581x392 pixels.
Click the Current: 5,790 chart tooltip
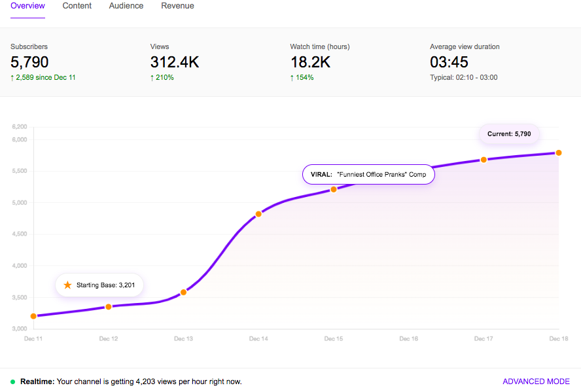coord(509,134)
